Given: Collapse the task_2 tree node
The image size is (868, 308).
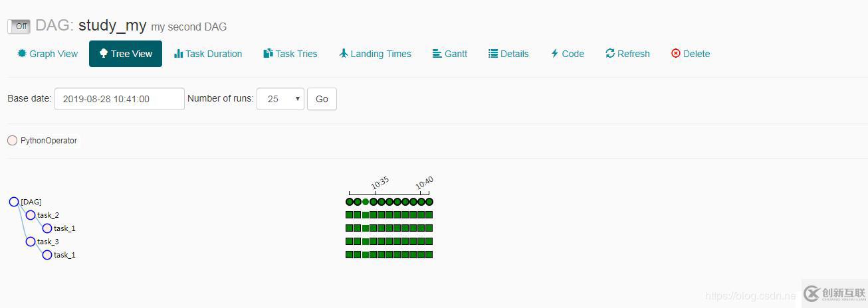Looking at the screenshot, I should coord(31,215).
